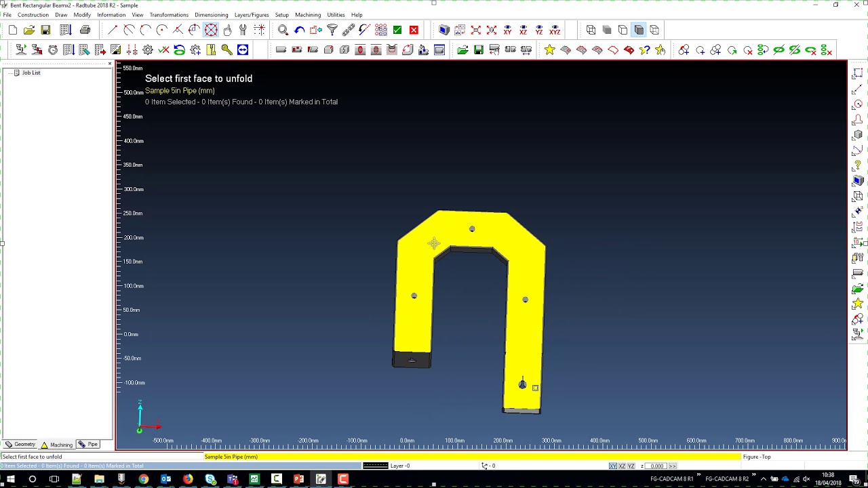Toggle solid grey cube display mode

tap(607, 30)
